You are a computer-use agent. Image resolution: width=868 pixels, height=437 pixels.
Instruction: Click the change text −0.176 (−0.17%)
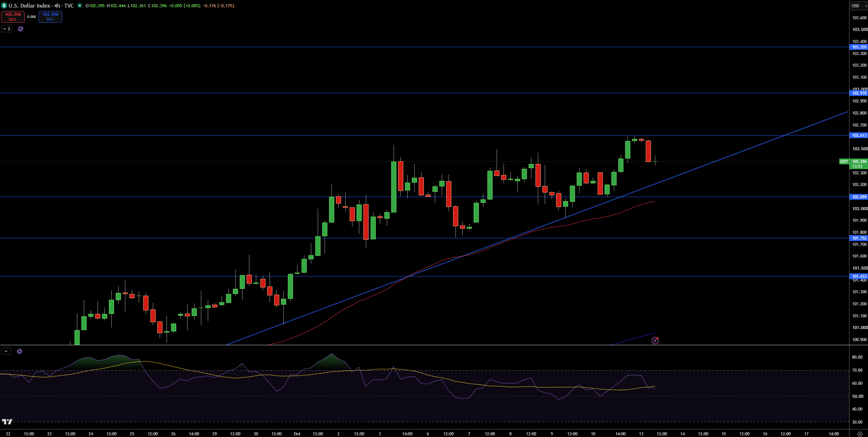[x=218, y=6]
